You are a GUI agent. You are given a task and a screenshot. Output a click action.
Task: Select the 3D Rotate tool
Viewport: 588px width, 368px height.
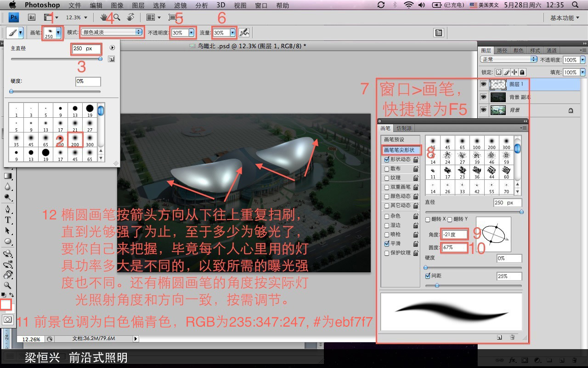tap(8, 253)
